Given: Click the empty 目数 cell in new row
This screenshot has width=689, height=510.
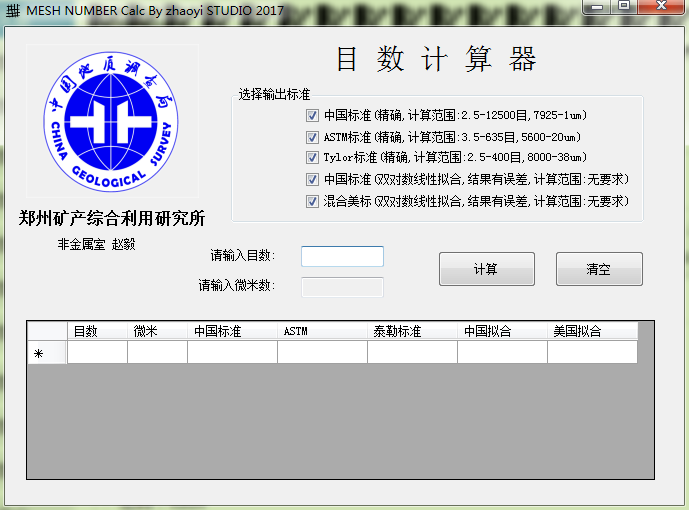Looking at the screenshot, I should pyautogui.click(x=97, y=352).
